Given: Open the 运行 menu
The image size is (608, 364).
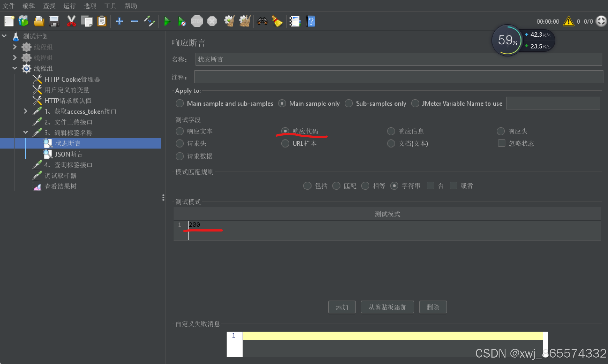Looking at the screenshot, I should pos(69,6).
